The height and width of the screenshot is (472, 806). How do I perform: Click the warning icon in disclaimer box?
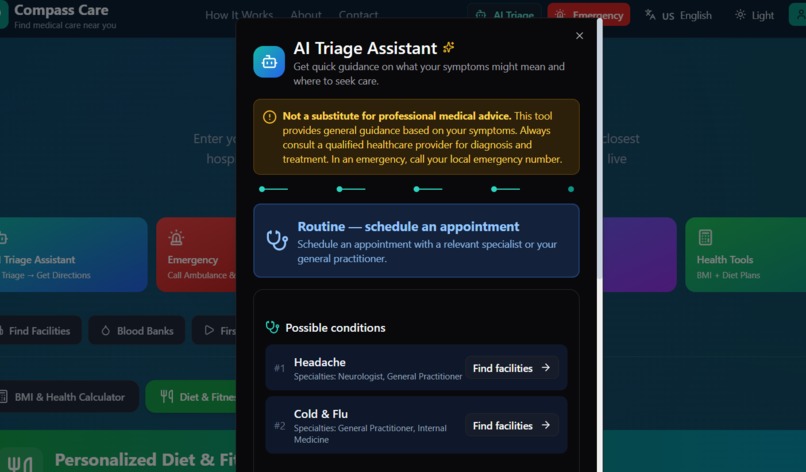click(269, 117)
